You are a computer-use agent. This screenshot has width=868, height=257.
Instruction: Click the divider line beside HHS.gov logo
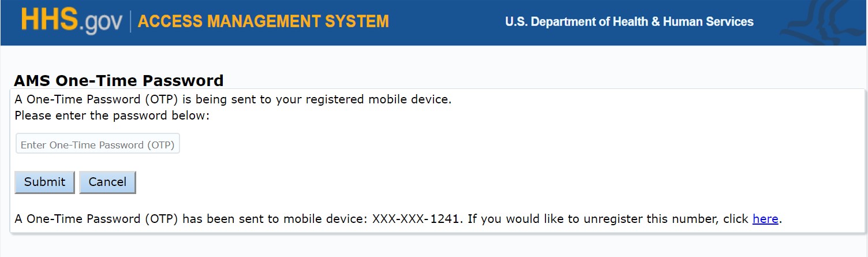click(130, 22)
